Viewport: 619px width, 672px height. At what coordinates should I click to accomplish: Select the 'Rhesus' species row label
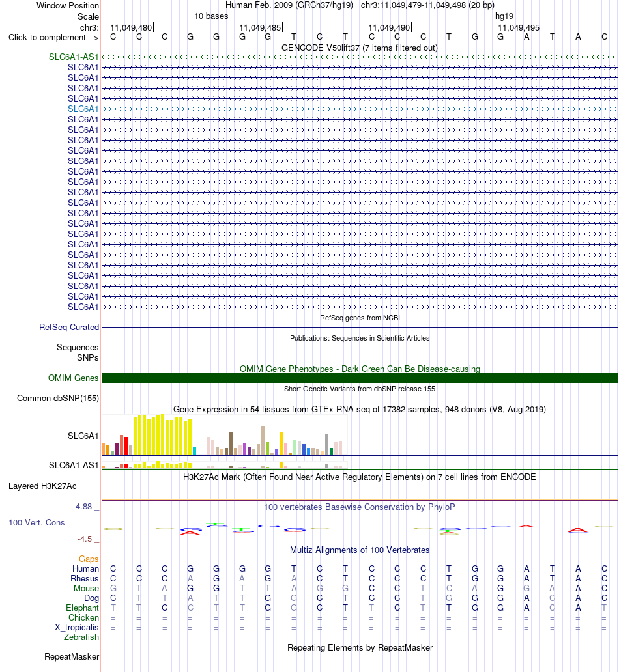[x=85, y=579]
